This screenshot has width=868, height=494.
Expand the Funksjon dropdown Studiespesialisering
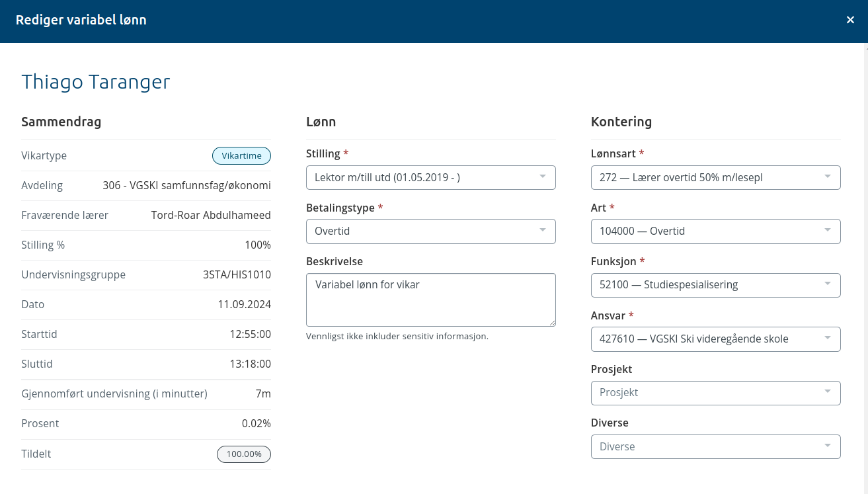click(x=716, y=285)
